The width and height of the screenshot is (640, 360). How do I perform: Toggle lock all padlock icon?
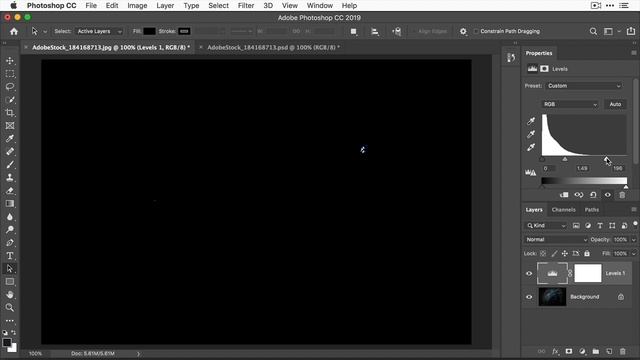[587, 253]
